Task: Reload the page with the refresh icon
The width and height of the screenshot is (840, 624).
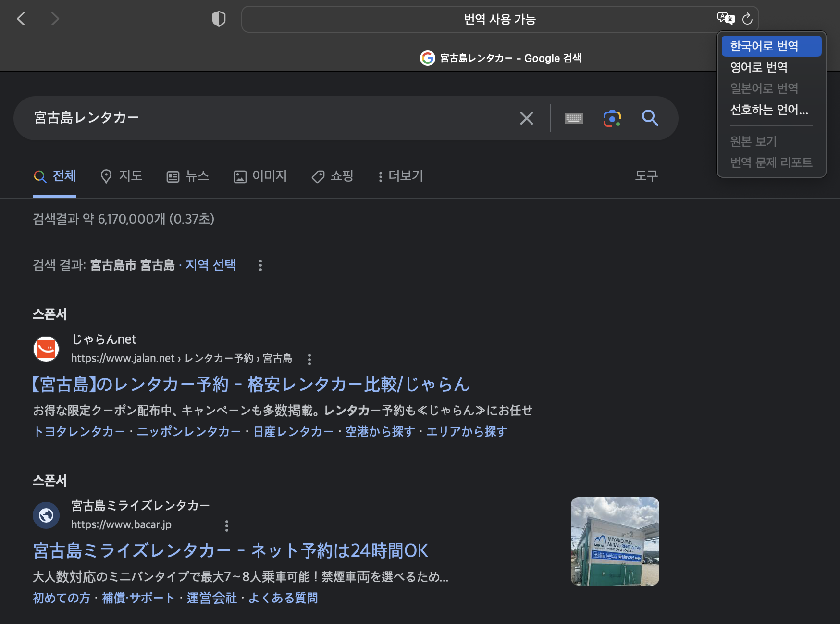Action: [x=747, y=19]
